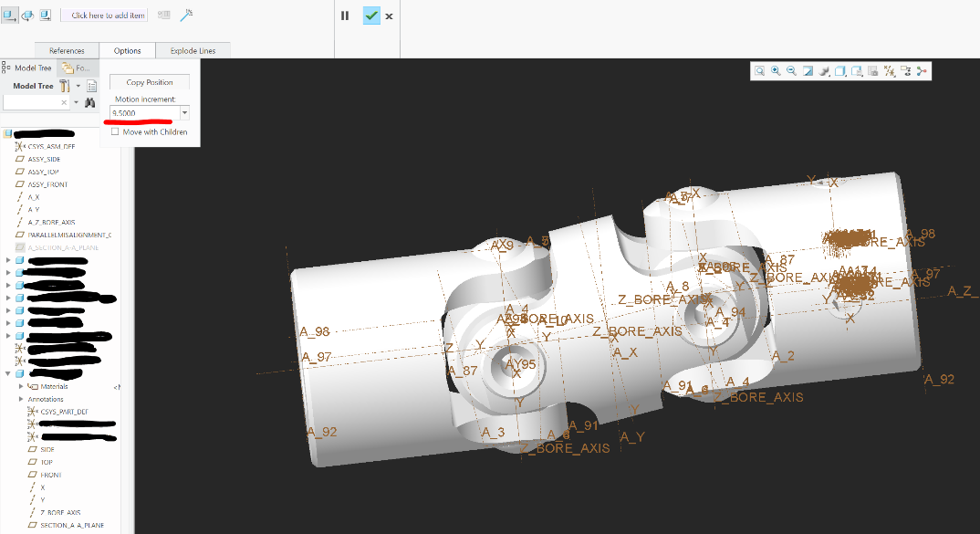The width and height of the screenshot is (980, 534).
Task: Open the Explode Lines tab
Action: click(192, 50)
